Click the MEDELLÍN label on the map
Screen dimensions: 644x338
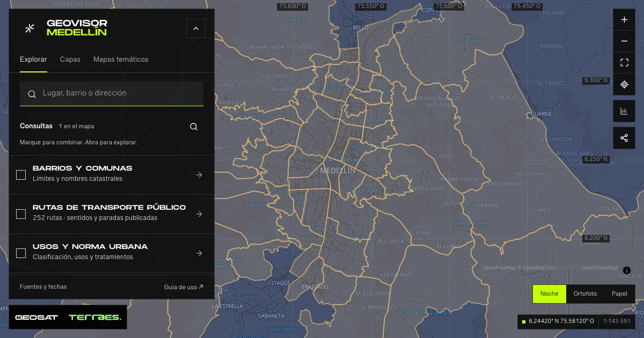pyautogui.click(x=337, y=171)
